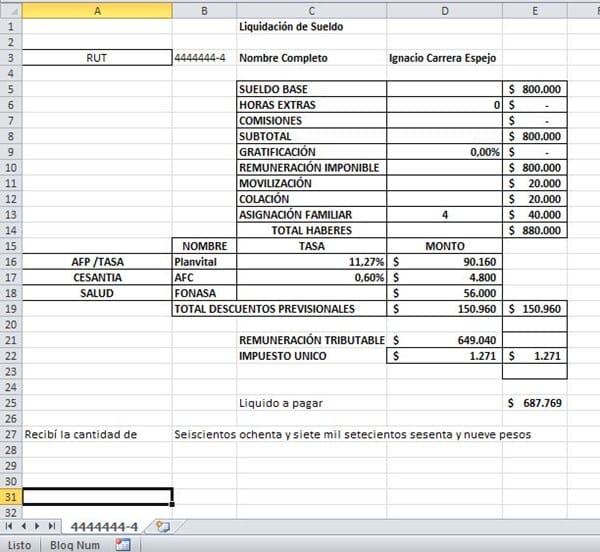Select the $ 40.000 amount cell
The height and width of the screenshot is (552, 600).
point(535,215)
